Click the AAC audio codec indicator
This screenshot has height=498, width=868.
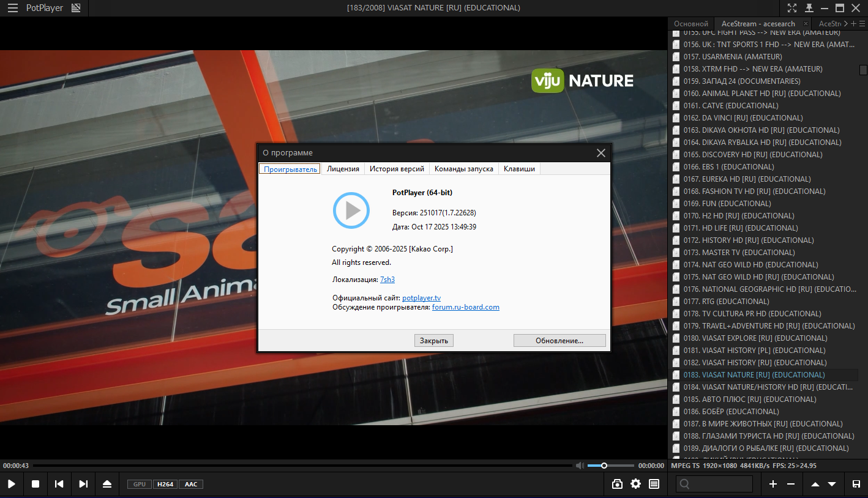(191, 484)
